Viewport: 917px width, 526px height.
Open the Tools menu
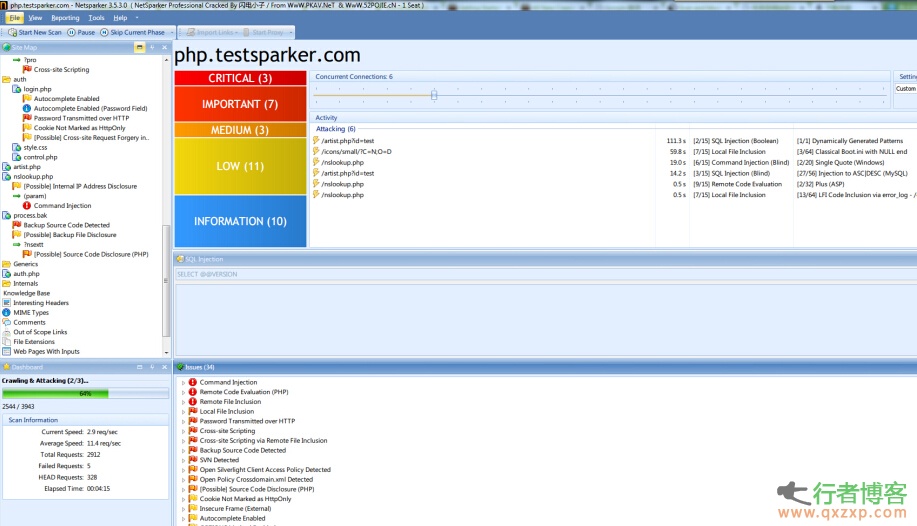click(x=96, y=18)
